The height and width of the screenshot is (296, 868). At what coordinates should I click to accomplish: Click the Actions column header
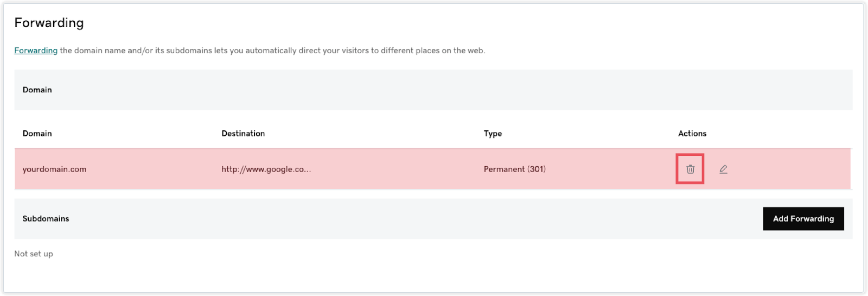pyautogui.click(x=692, y=134)
